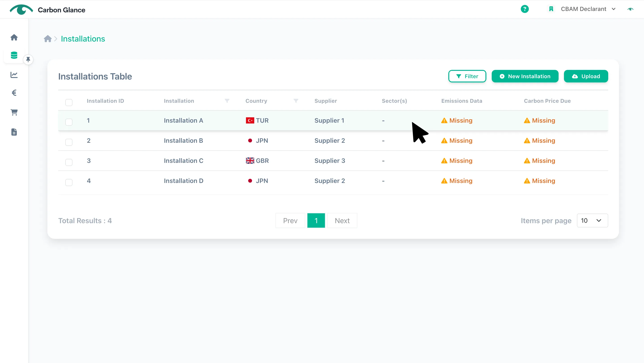This screenshot has width=644, height=363.
Task: Click the Emissions Data column header
Action: click(x=462, y=101)
